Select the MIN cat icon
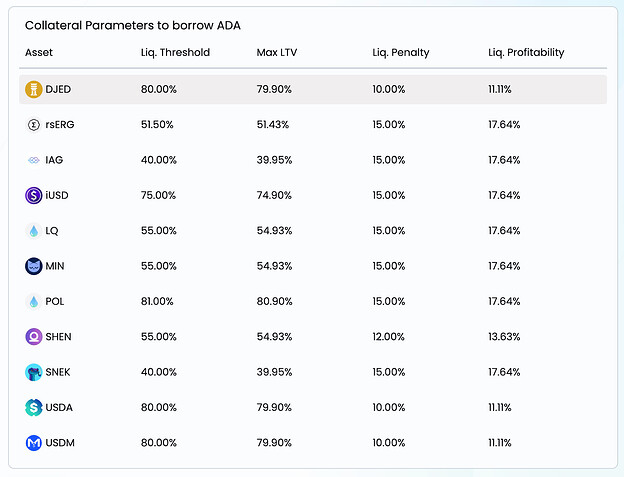Viewport: 624px width, 477px height. click(x=34, y=266)
